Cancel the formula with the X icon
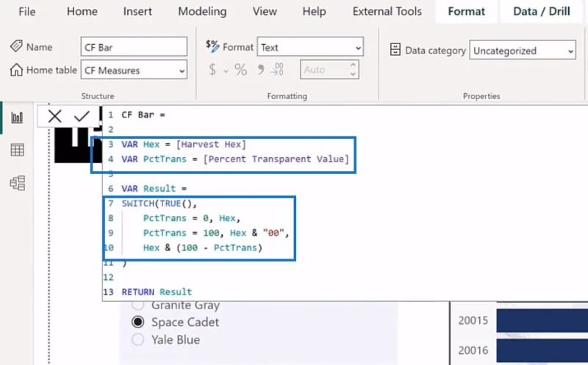Viewport: 588px width, 365px height. click(x=54, y=116)
